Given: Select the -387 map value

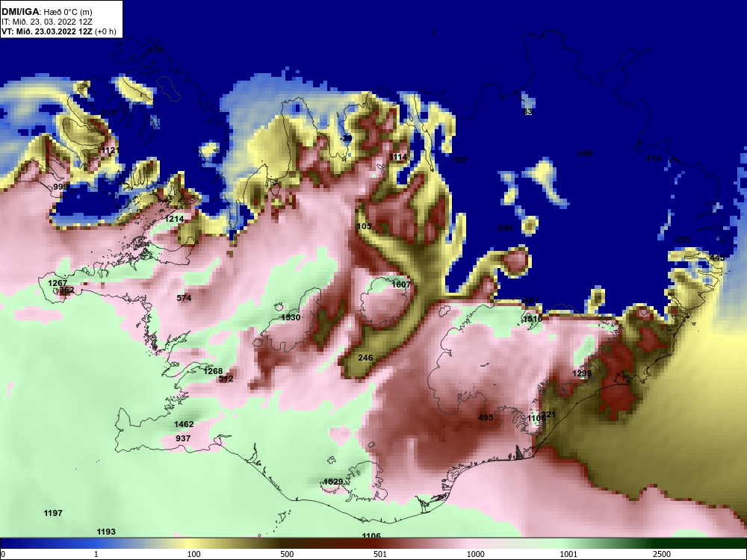Looking at the screenshot, I should pos(459,160).
